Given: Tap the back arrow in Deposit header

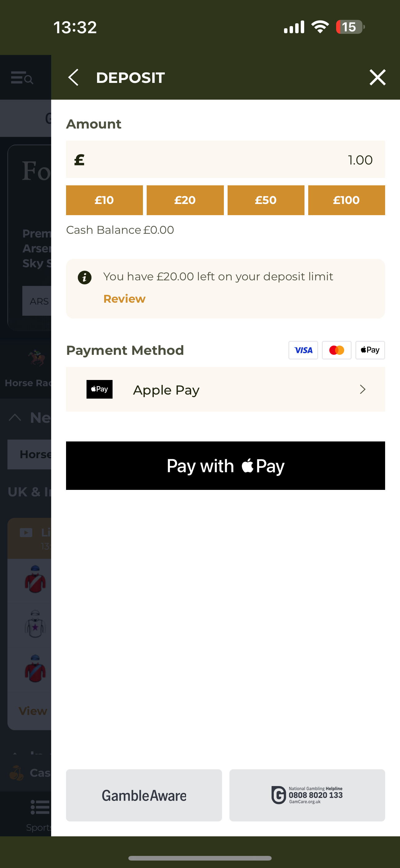Looking at the screenshot, I should tap(73, 78).
